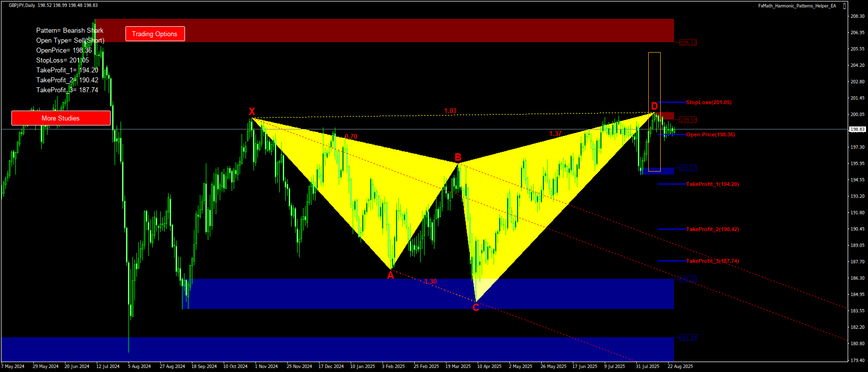Click the expert advisor status icon
The width and height of the screenshot is (868, 372).
(844, 6)
